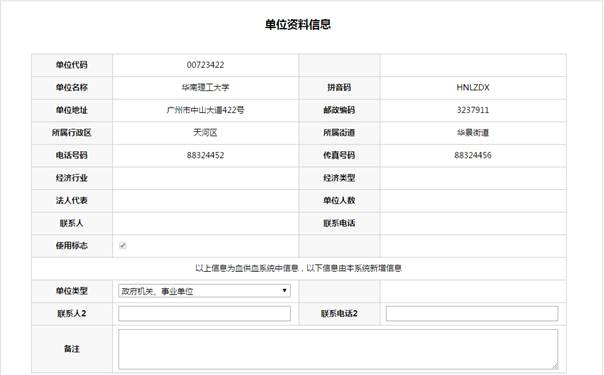Click the 联系人2 input field
The width and height of the screenshot is (604, 375).
[x=205, y=314]
